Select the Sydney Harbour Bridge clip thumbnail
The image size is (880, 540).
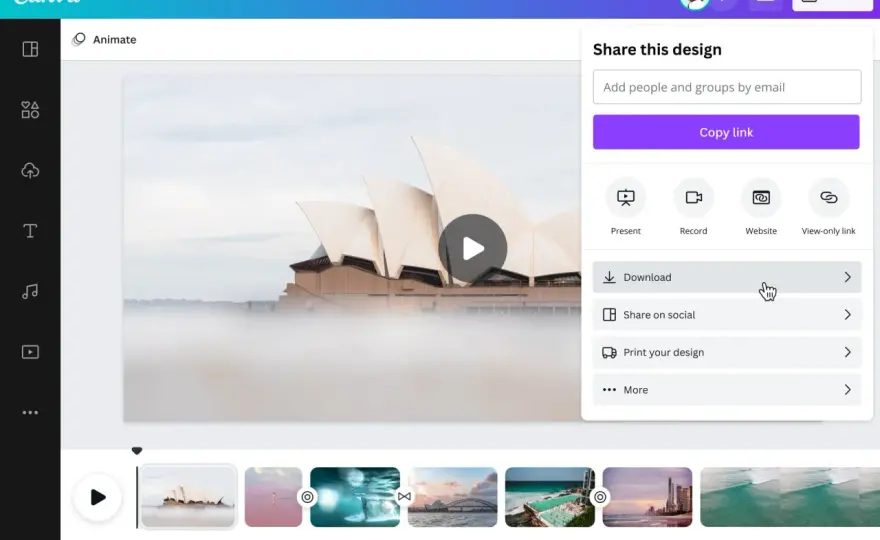point(452,497)
